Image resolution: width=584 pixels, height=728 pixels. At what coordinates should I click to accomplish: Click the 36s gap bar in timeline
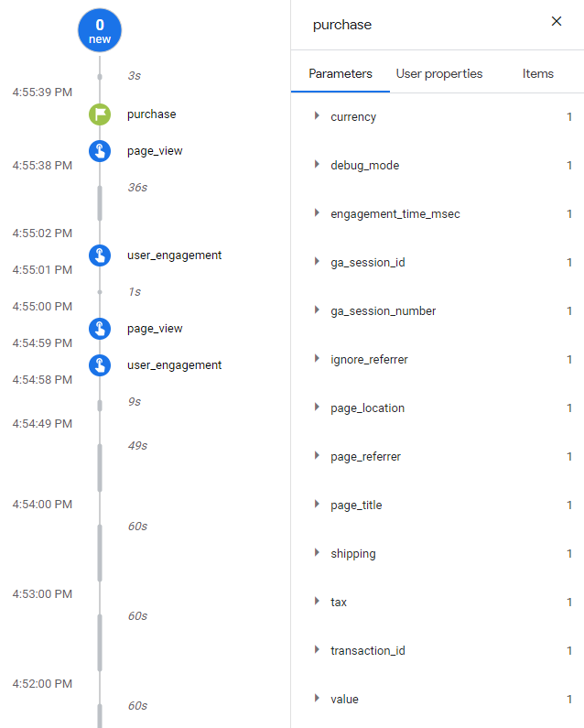click(x=100, y=202)
